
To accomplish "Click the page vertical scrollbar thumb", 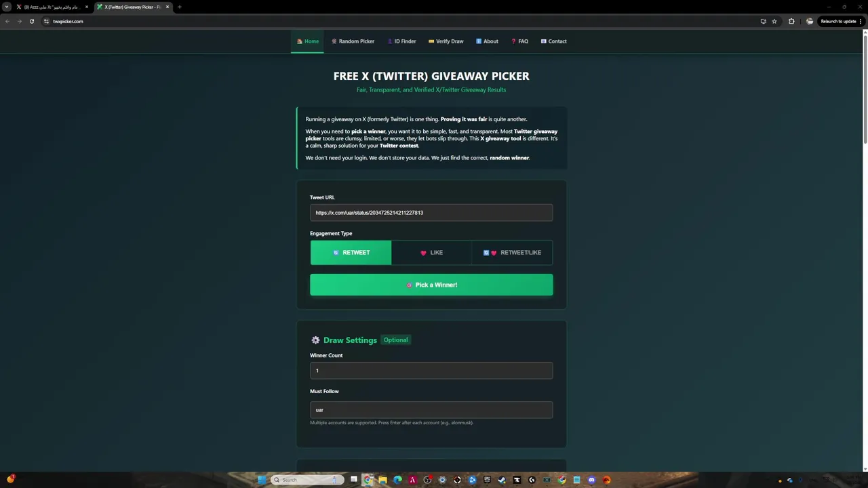I will tap(865, 88).
